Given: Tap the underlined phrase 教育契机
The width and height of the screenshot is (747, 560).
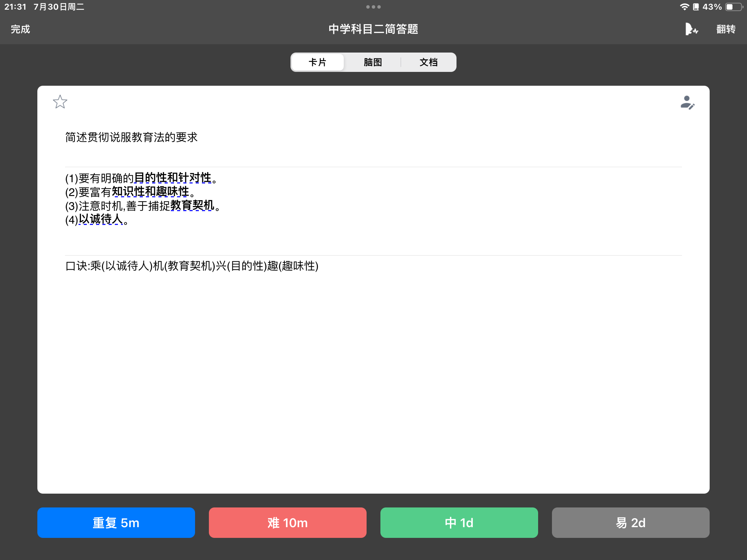Looking at the screenshot, I should (192, 205).
